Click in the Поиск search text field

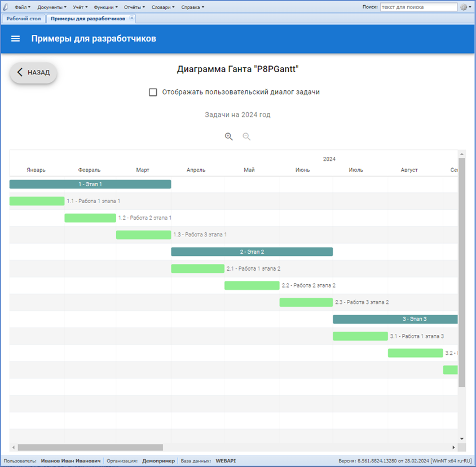coord(418,7)
